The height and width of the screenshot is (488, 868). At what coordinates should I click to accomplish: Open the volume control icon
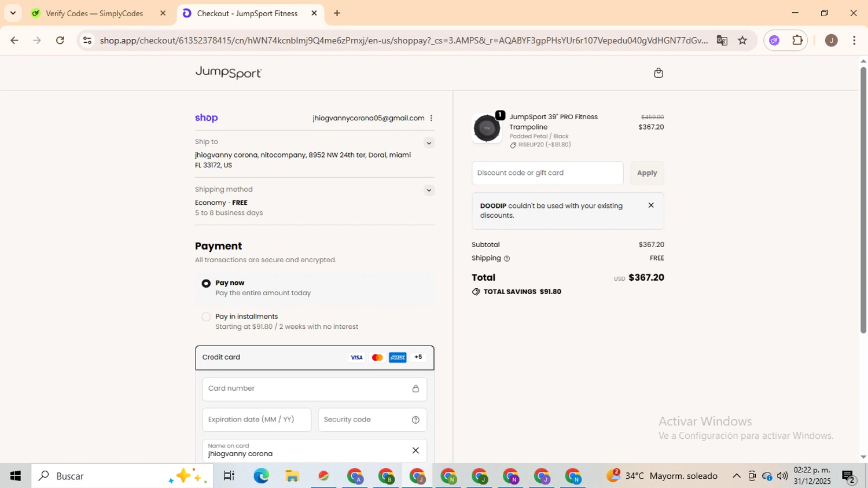point(782,476)
